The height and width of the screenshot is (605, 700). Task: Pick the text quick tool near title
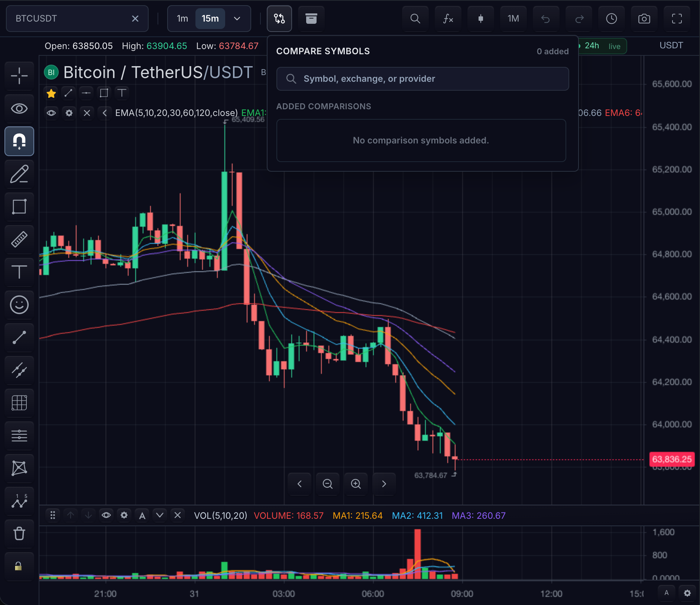coord(122,93)
